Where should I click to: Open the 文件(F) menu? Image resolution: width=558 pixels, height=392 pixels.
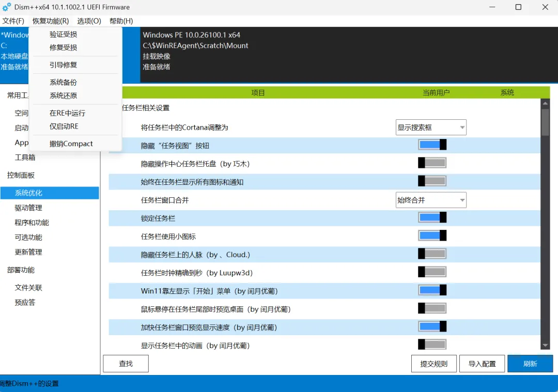coord(13,21)
